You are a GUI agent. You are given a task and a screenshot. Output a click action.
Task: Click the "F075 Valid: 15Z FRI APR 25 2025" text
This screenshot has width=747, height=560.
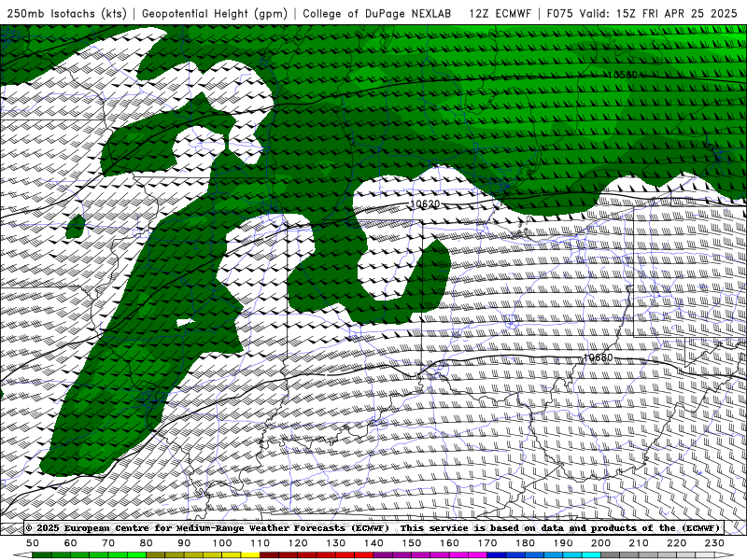(641, 13)
